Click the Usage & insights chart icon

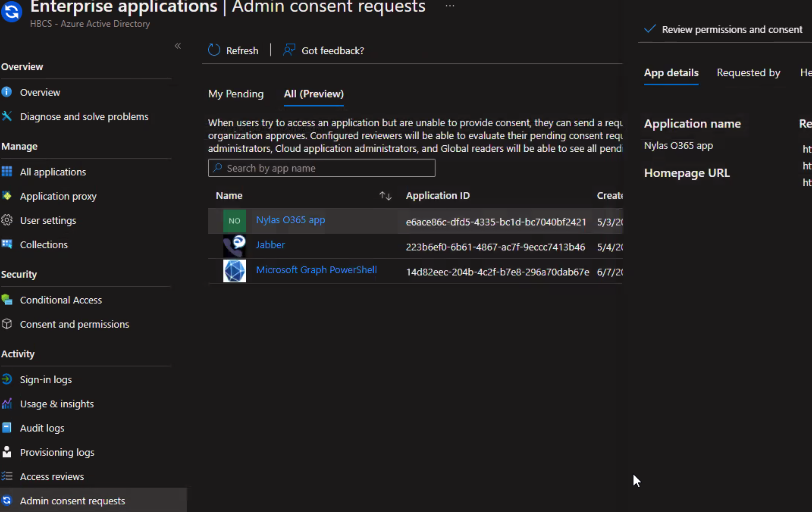6,403
